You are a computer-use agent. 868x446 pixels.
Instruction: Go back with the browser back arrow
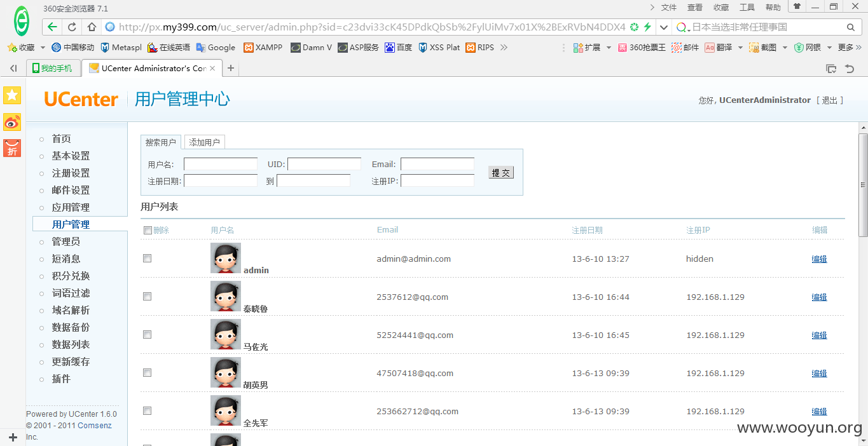click(x=53, y=27)
